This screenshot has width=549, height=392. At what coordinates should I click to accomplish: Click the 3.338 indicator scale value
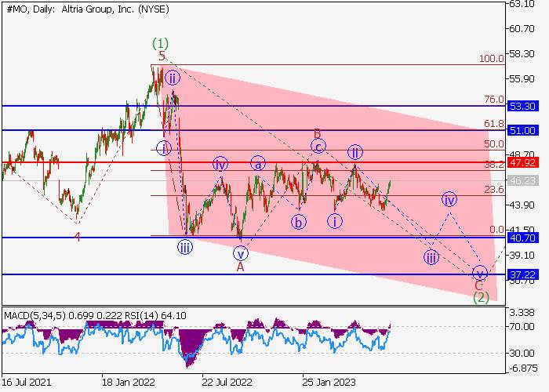522,313
